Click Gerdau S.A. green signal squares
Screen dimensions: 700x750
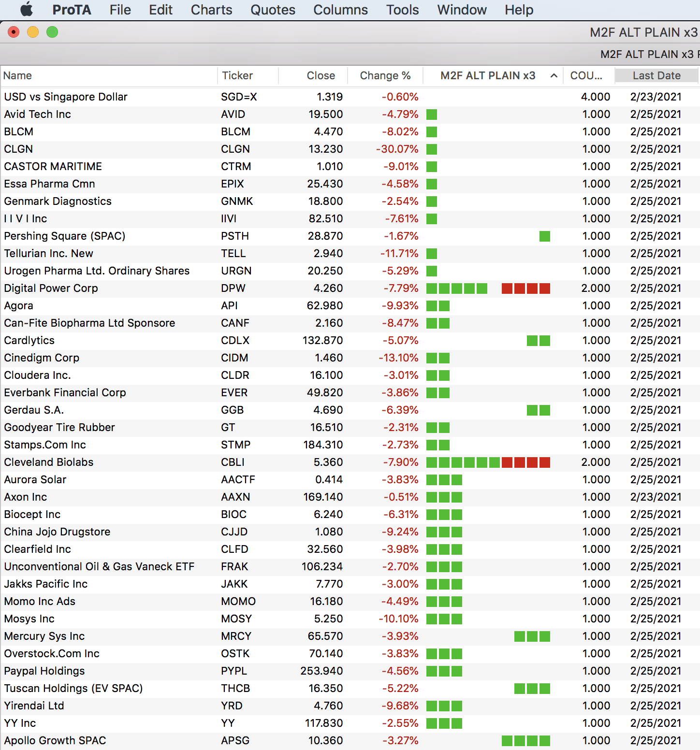point(539,410)
